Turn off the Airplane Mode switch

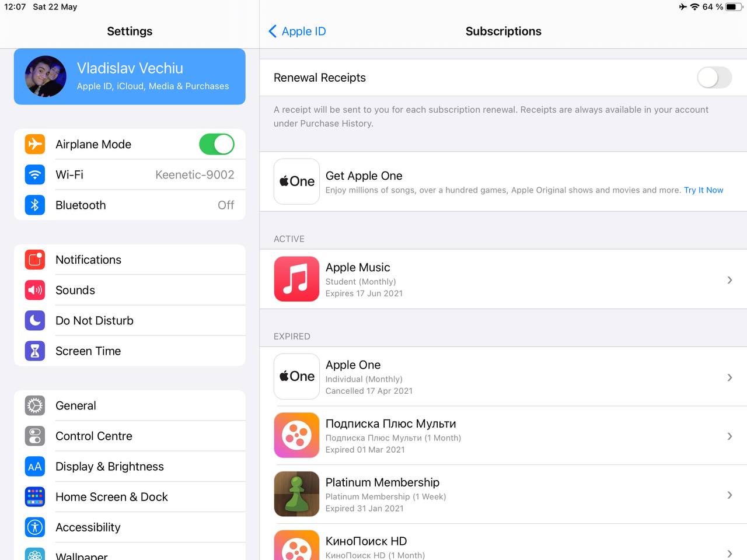[217, 144]
